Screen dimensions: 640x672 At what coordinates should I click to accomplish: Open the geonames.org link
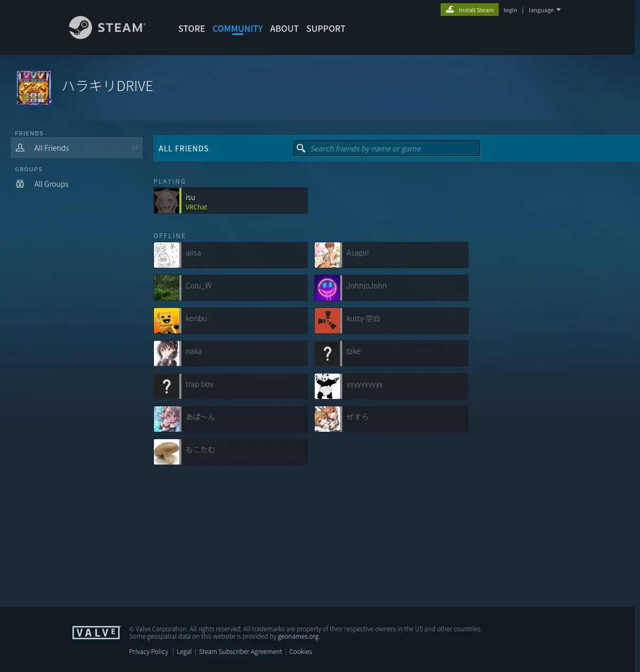[x=298, y=637]
